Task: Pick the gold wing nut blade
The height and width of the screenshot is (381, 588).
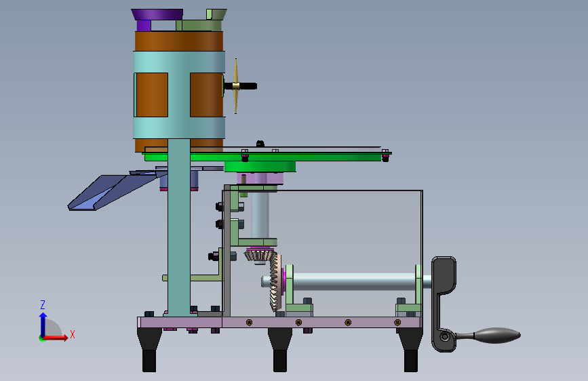Action: [235, 86]
